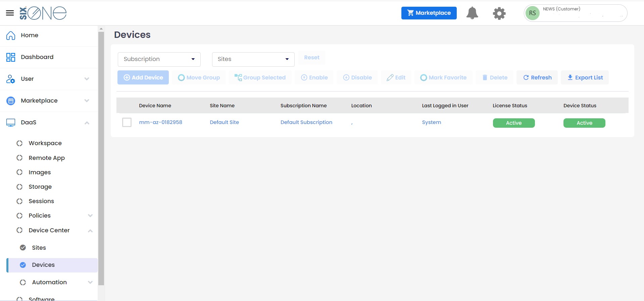Click the Device Name column header
644x301 pixels.
(x=155, y=106)
